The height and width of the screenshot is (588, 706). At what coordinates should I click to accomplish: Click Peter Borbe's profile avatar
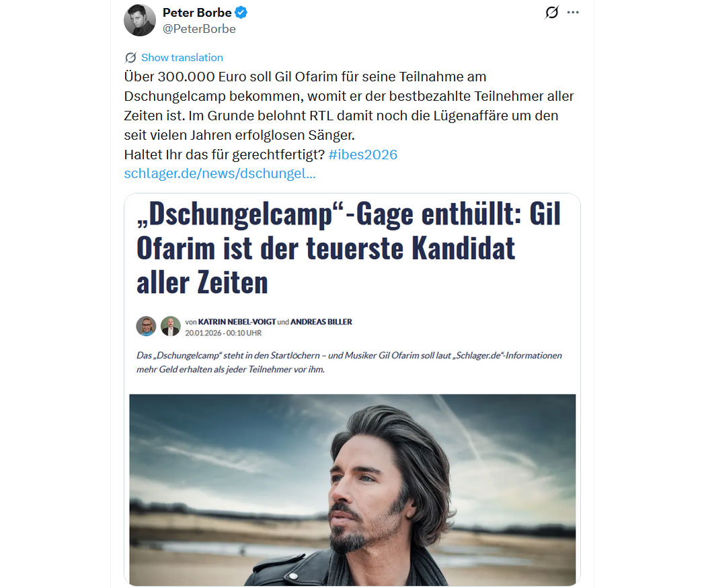[140, 20]
